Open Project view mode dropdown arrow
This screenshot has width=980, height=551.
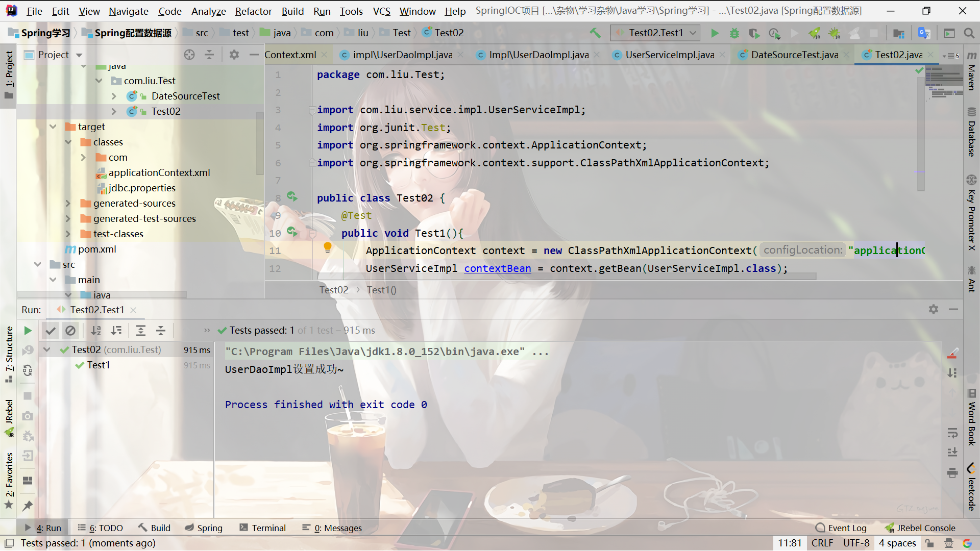79,55
